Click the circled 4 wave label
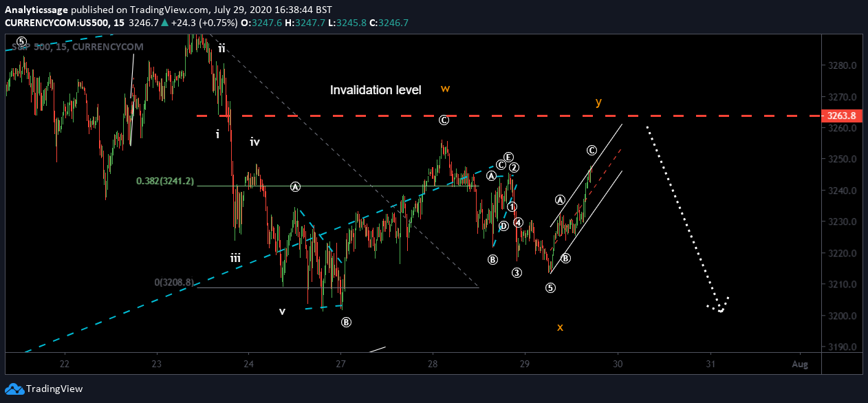Image resolution: width=868 pixels, height=403 pixels. (519, 222)
